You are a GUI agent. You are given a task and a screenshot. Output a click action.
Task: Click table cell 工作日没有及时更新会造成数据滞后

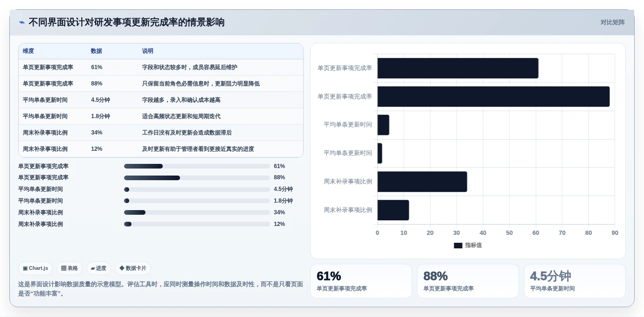coord(187,133)
